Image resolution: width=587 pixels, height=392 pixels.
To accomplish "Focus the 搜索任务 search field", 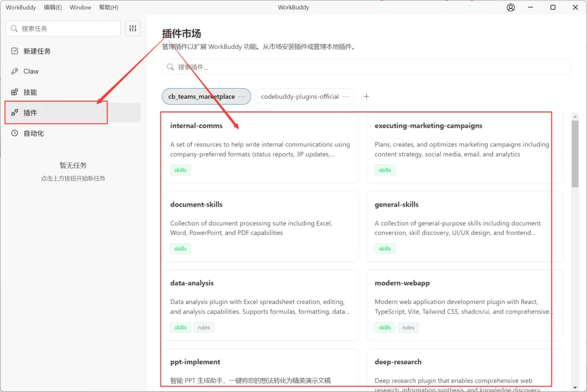I will (x=63, y=28).
